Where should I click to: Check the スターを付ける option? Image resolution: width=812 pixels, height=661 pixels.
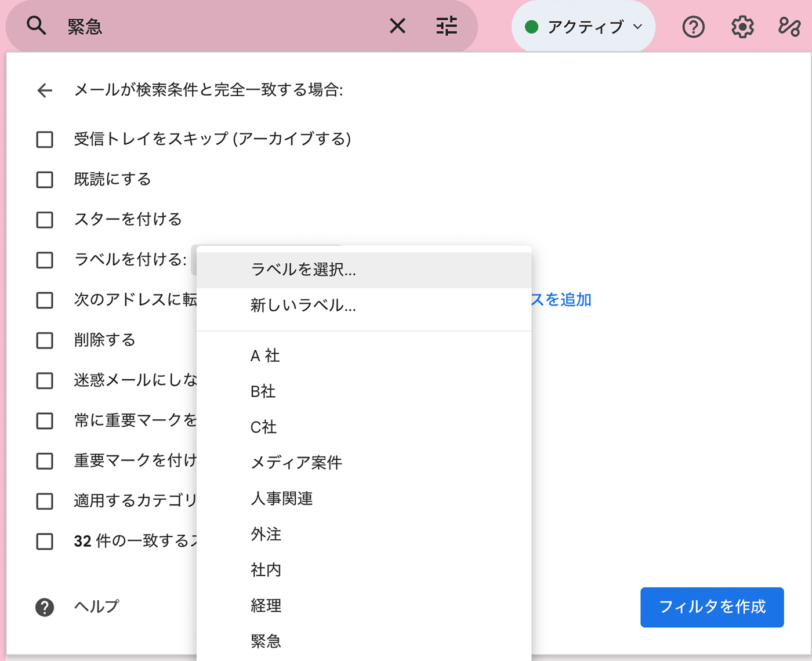click(x=44, y=220)
